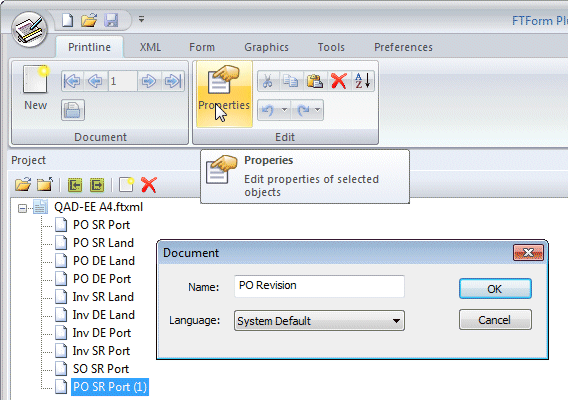Create a New document from the ribbon

point(36,88)
